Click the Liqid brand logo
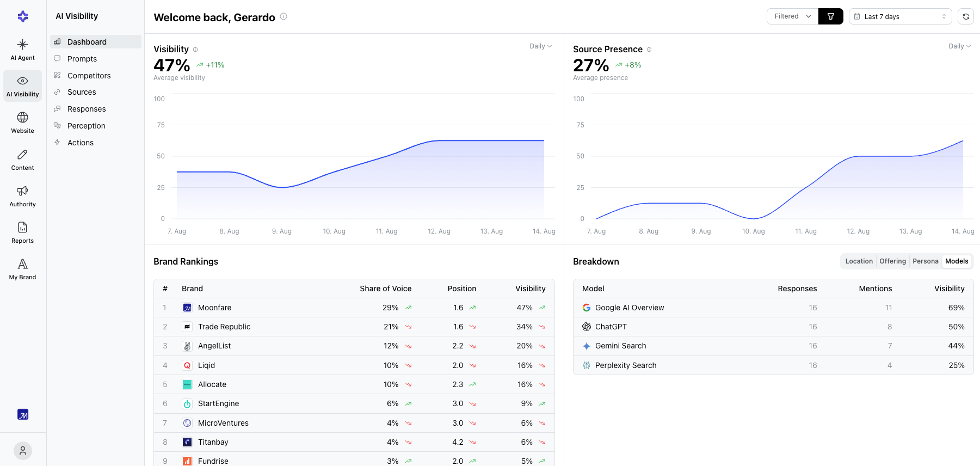980x466 pixels. (x=187, y=365)
